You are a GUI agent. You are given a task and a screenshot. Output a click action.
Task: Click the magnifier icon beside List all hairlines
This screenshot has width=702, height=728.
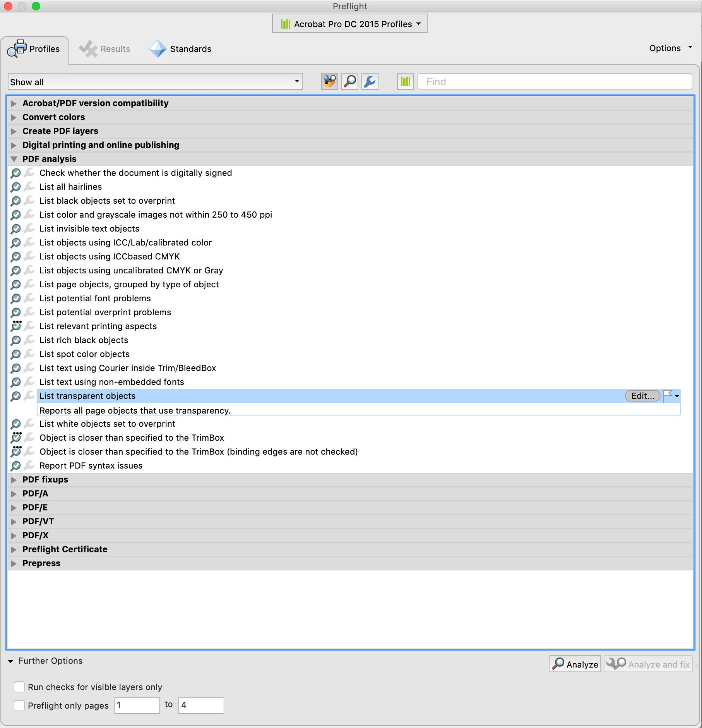pyautogui.click(x=15, y=187)
